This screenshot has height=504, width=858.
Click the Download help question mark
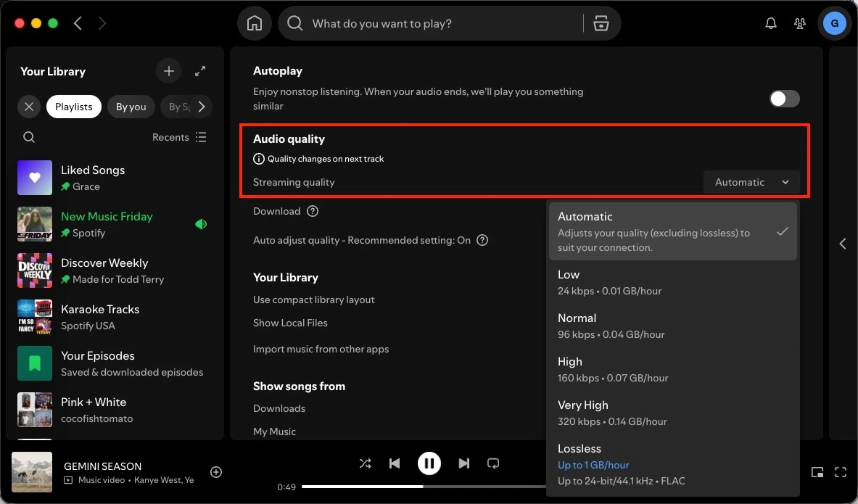pos(313,211)
